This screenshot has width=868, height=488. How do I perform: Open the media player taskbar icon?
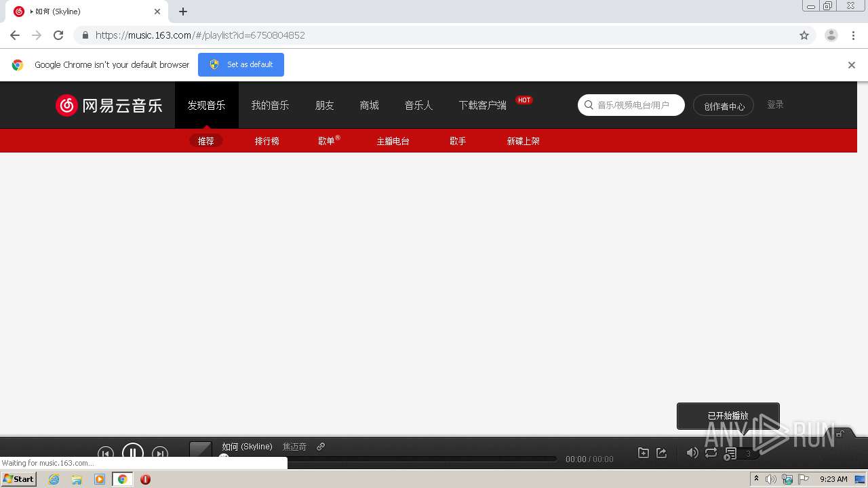coord(100,479)
